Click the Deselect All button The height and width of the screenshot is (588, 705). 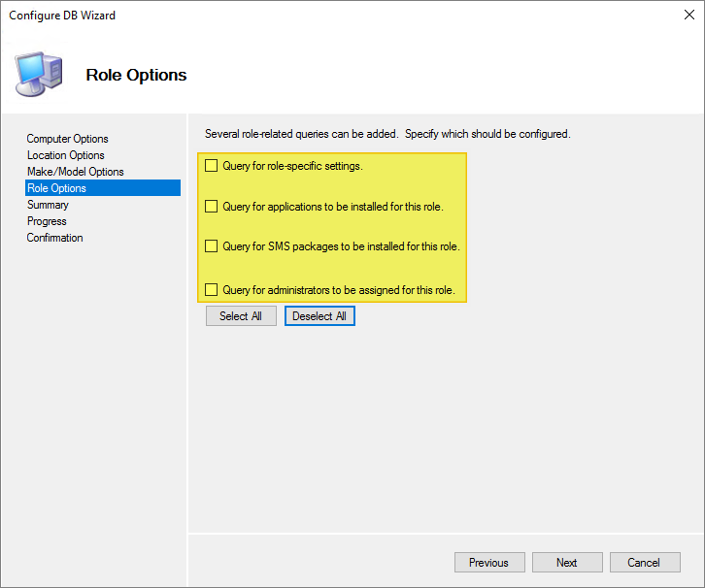pos(319,316)
